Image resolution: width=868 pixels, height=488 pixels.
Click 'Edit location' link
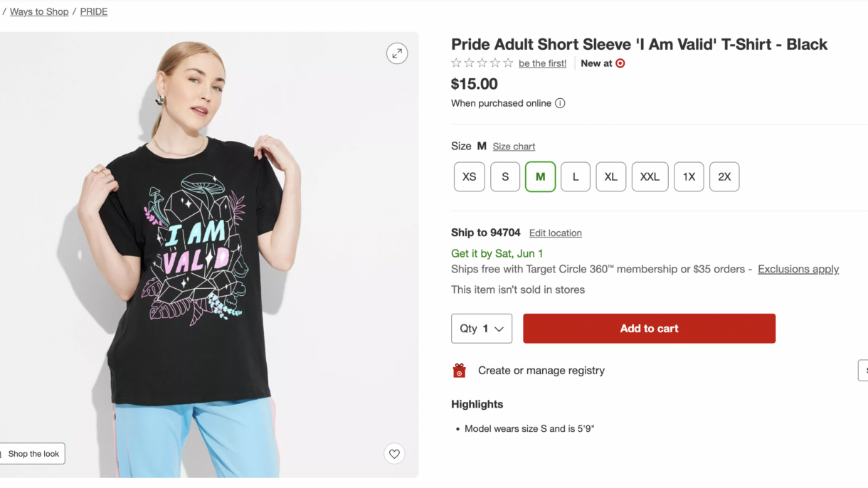556,233
